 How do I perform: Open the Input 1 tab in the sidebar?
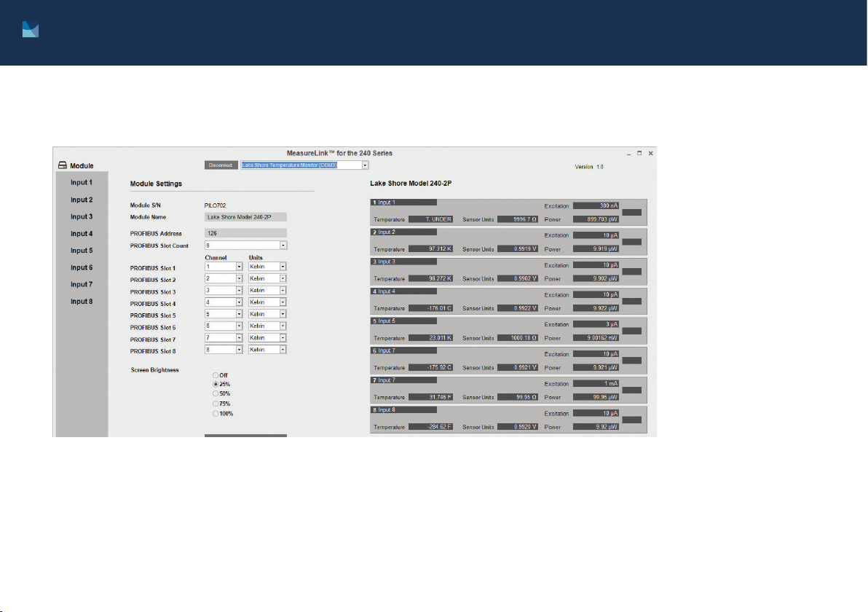coord(82,182)
